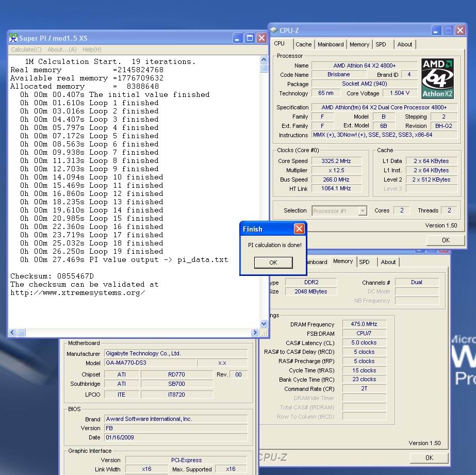Click the PI value output -> pi_data.txt line
Viewport: 476px width, 475px height.
124,260
